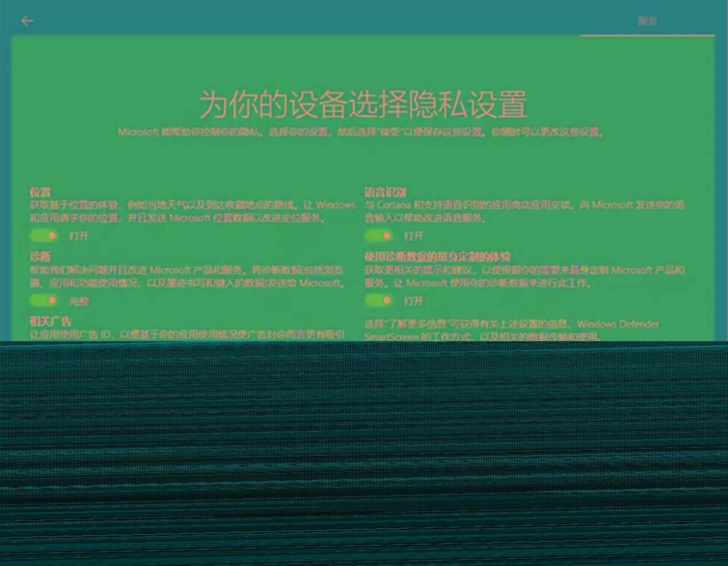This screenshot has width=728, height=566.
Task: Click the 完整 label next to 诊断
Action: [79, 300]
